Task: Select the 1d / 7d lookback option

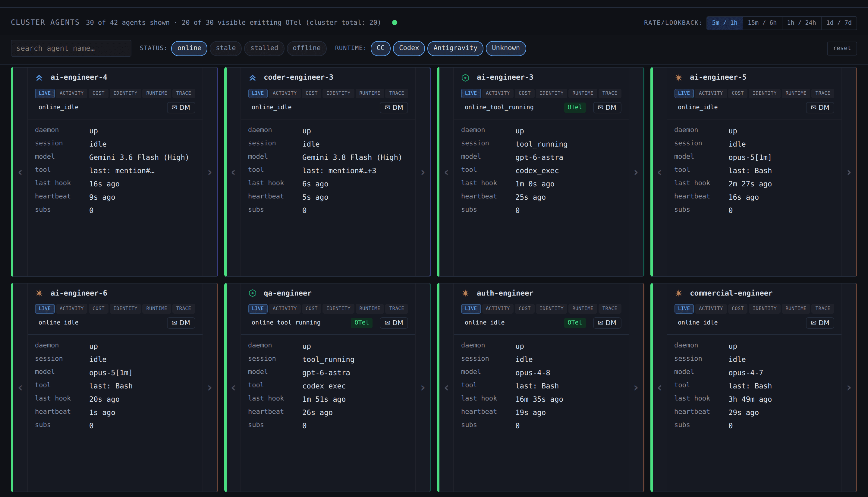Action: click(839, 23)
